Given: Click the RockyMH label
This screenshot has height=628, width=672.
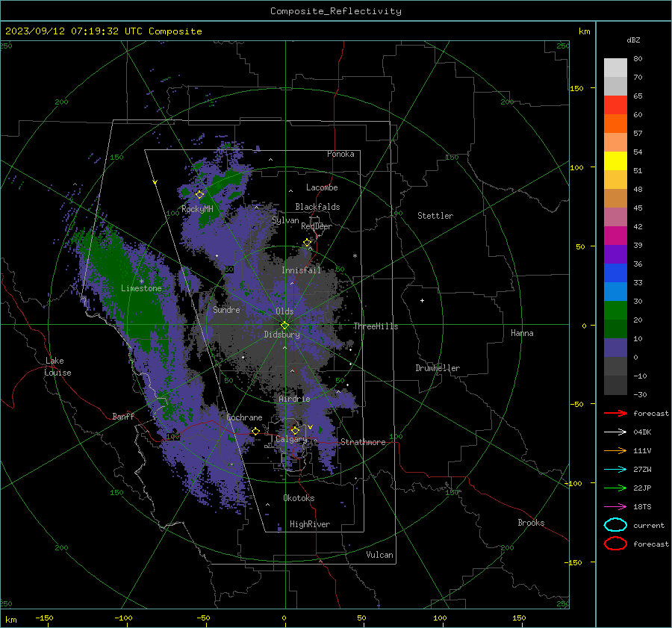Looking at the screenshot, I should point(197,209).
